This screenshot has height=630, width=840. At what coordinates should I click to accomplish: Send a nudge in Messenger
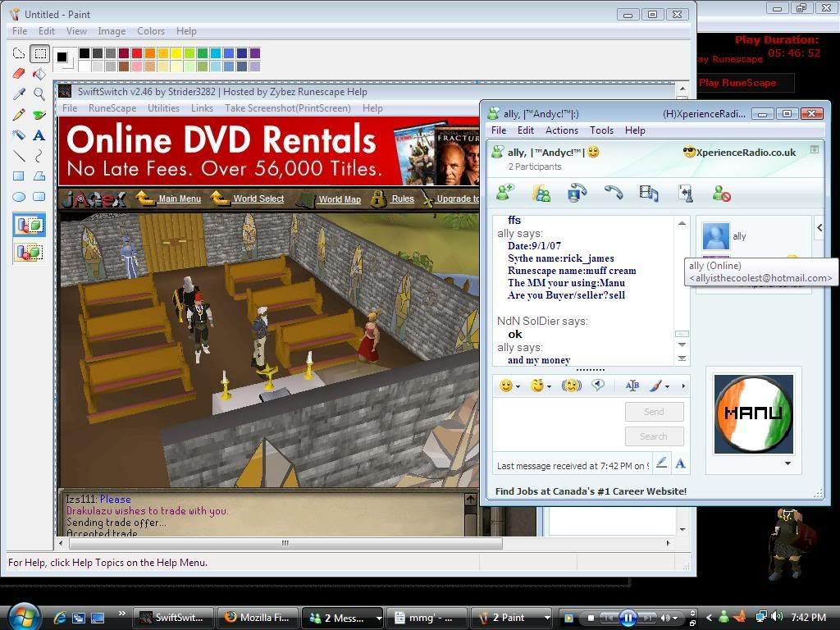pos(572,386)
